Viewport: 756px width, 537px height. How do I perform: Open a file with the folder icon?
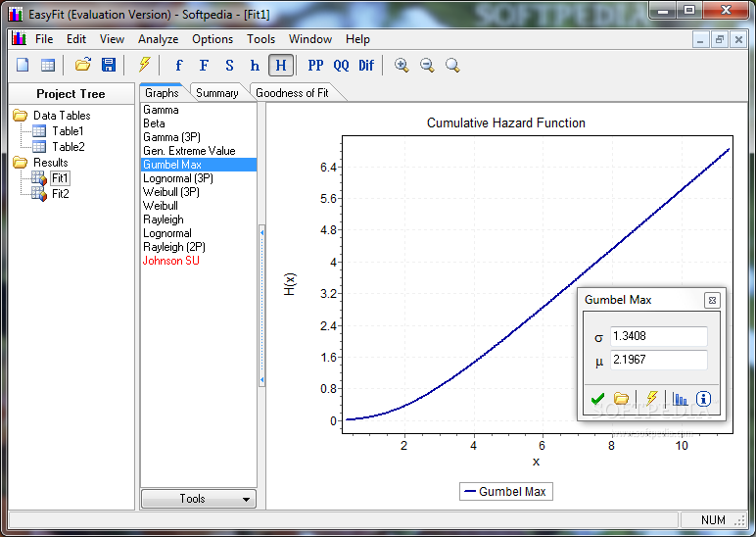point(83,65)
